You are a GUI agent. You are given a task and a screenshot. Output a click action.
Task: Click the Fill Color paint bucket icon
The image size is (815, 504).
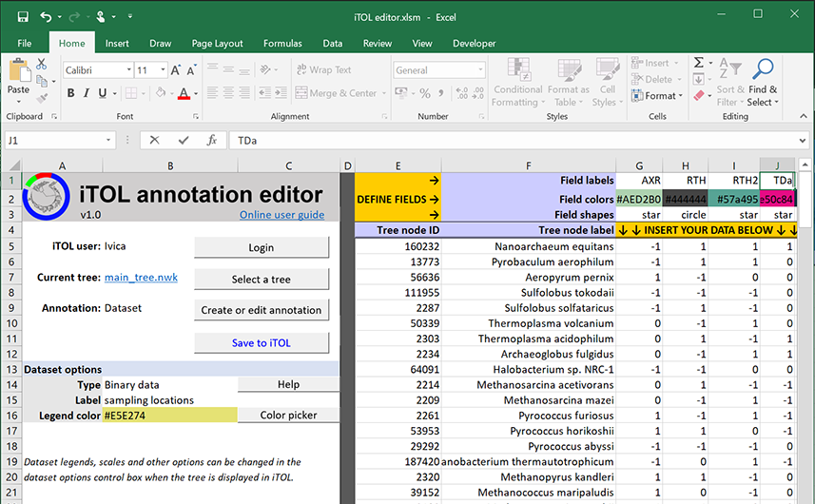click(x=161, y=93)
